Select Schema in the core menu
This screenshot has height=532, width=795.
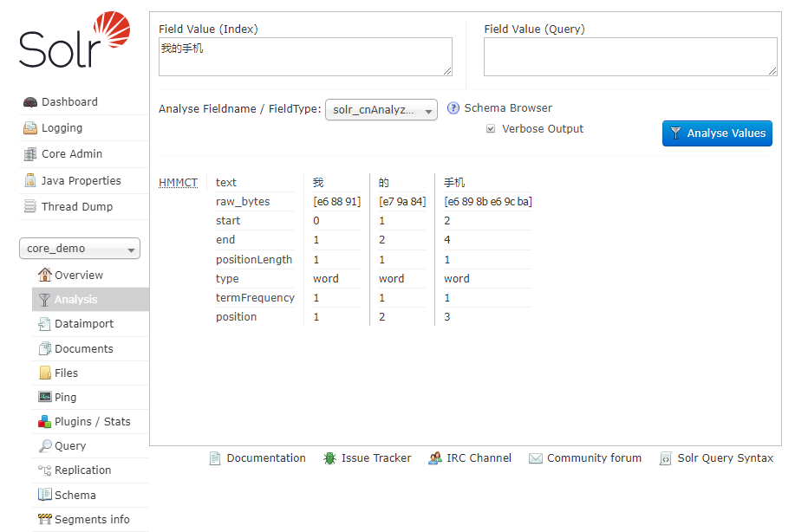click(75, 495)
